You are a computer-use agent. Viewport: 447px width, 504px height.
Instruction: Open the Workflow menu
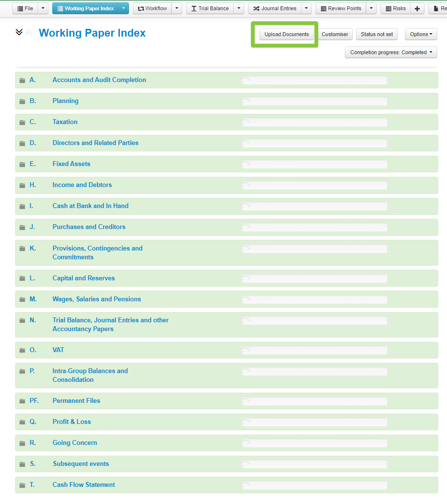152,8
